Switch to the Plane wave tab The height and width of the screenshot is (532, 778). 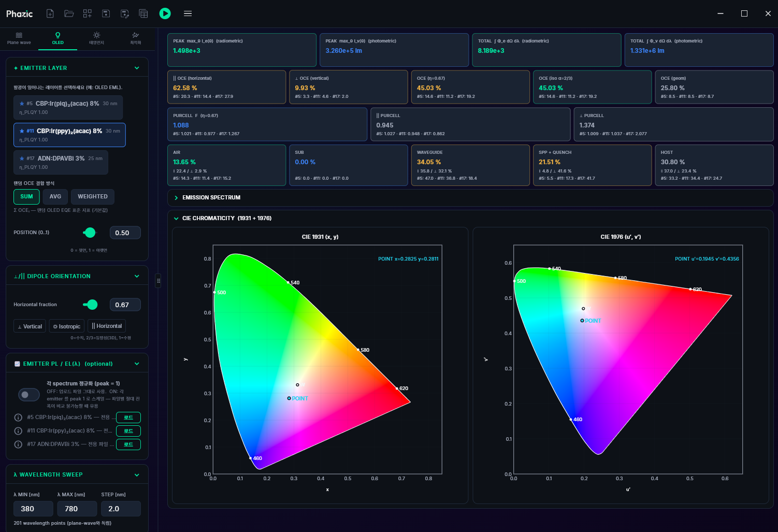19,39
